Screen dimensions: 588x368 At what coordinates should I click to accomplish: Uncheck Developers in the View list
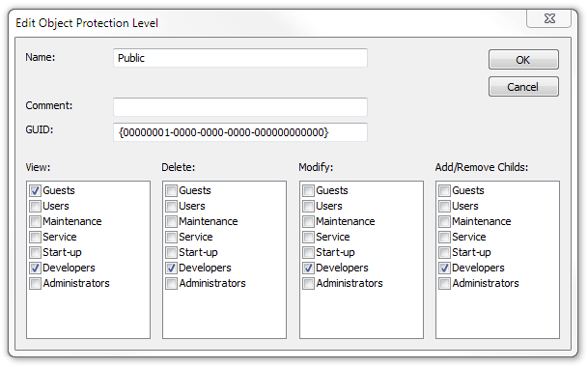coord(36,268)
